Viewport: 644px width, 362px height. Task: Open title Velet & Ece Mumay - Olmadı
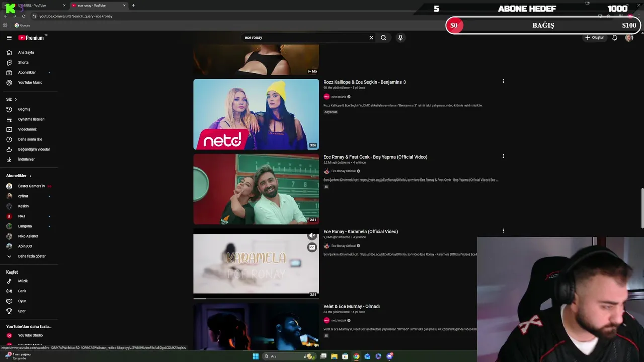point(351,306)
